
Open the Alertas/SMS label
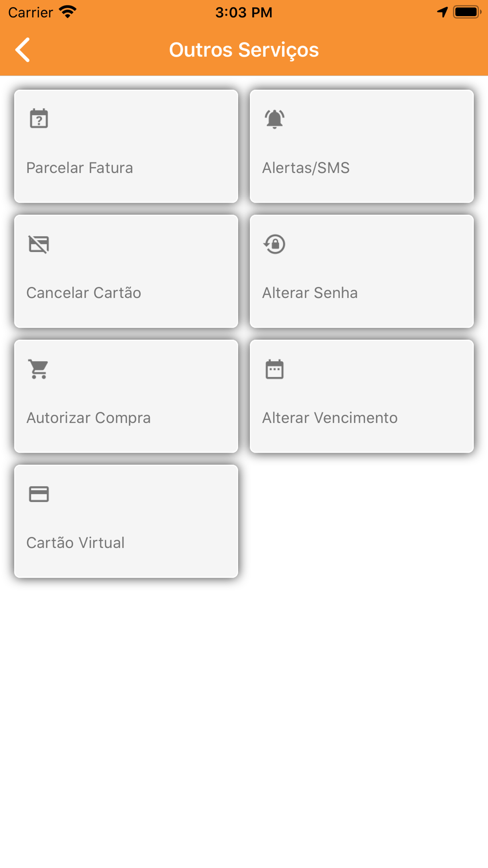coord(306,168)
